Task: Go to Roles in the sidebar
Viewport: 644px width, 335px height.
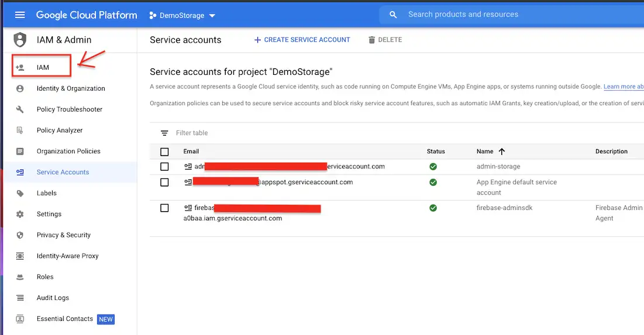Action: (45, 277)
